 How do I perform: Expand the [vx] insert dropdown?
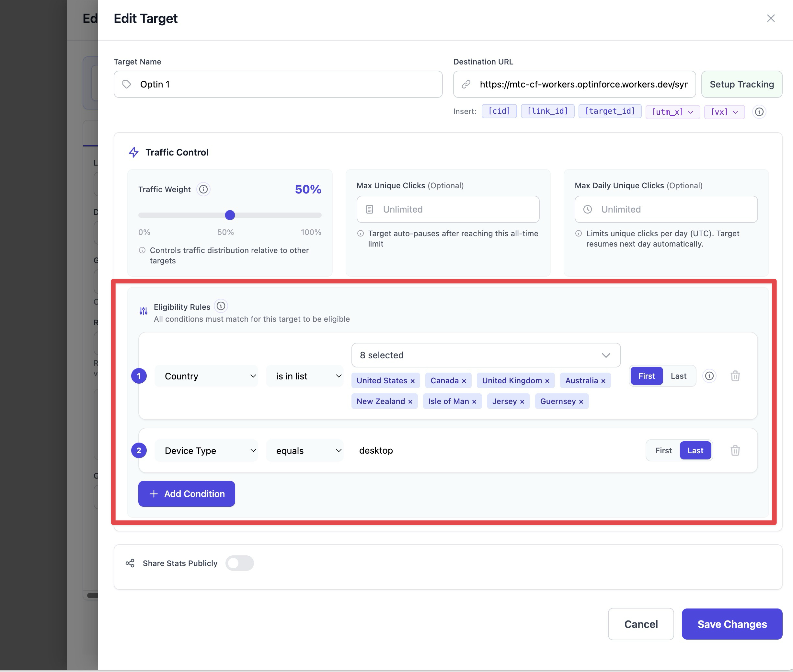pyautogui.click(x=724, y=111)
